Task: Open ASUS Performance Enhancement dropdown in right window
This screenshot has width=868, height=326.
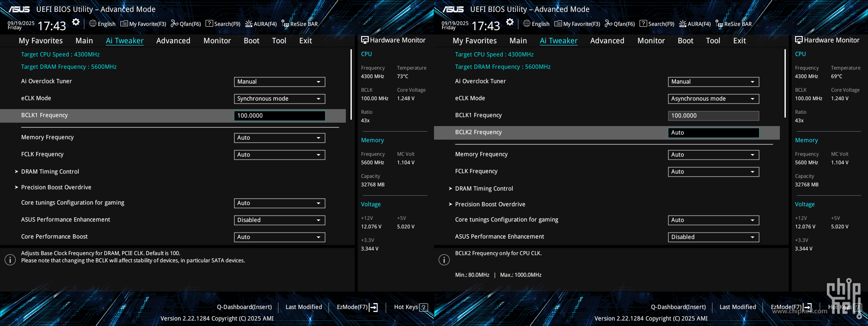Action: [714, 237]
